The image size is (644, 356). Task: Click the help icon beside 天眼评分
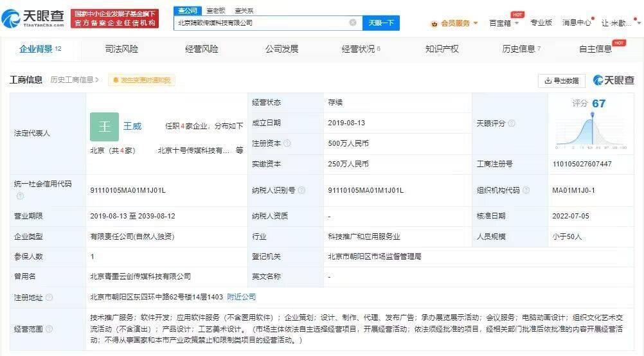point(512,123)
